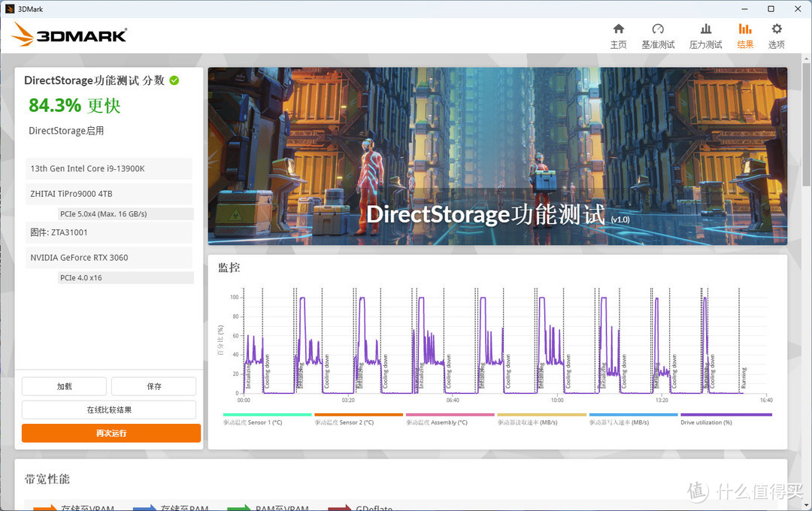
Task: Click the 带宽性能 heading
Action: (47, 479)
